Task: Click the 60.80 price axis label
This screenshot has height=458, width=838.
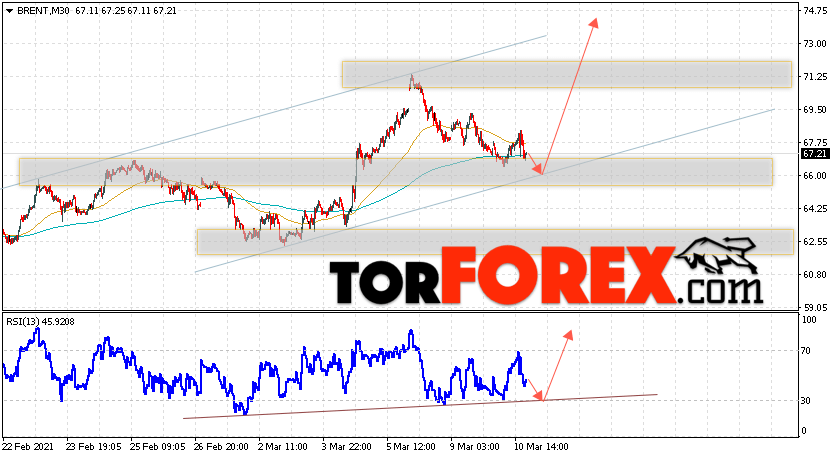Action: point(815,275)
